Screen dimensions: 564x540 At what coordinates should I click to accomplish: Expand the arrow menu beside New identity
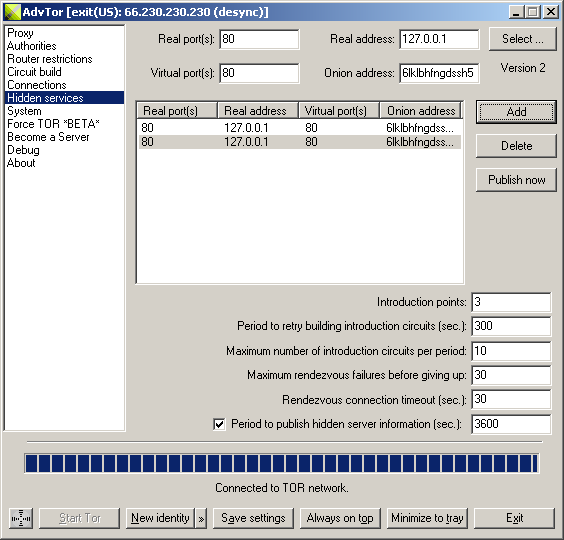pyautogui.click(x=201, y=518)
